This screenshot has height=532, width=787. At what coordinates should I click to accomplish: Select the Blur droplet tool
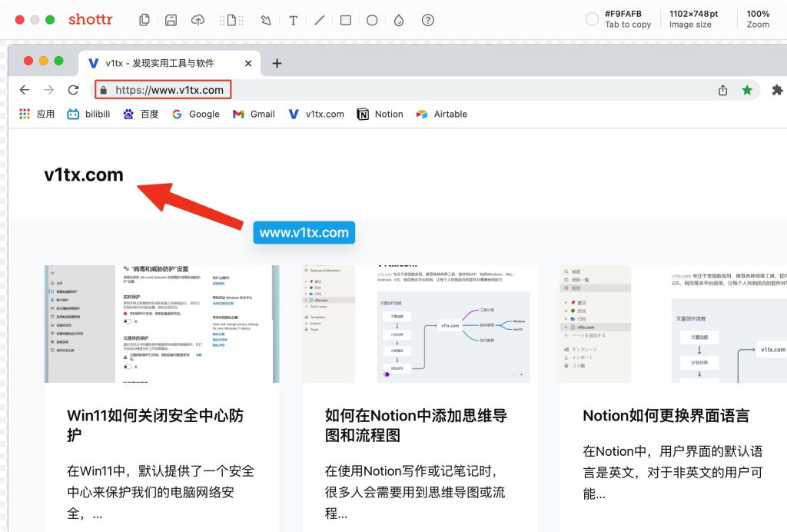click(399, 20)
